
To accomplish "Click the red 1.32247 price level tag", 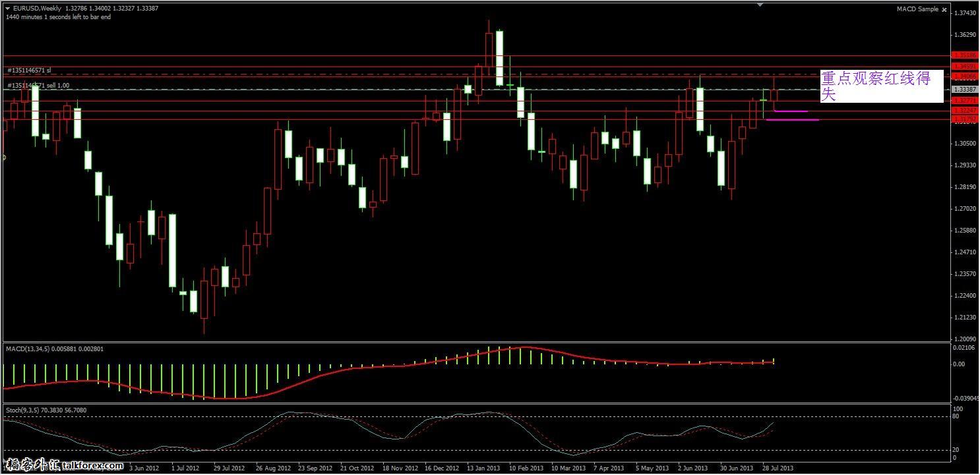I will 965,110.
